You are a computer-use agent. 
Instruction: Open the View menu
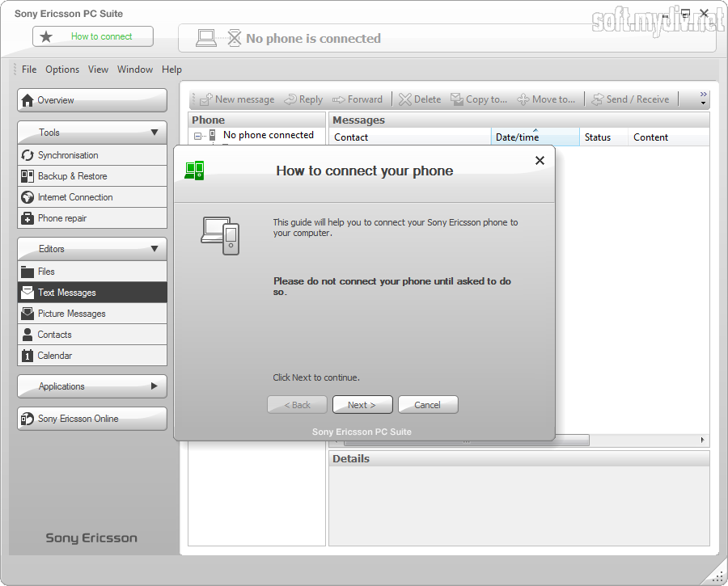(98, 70)
